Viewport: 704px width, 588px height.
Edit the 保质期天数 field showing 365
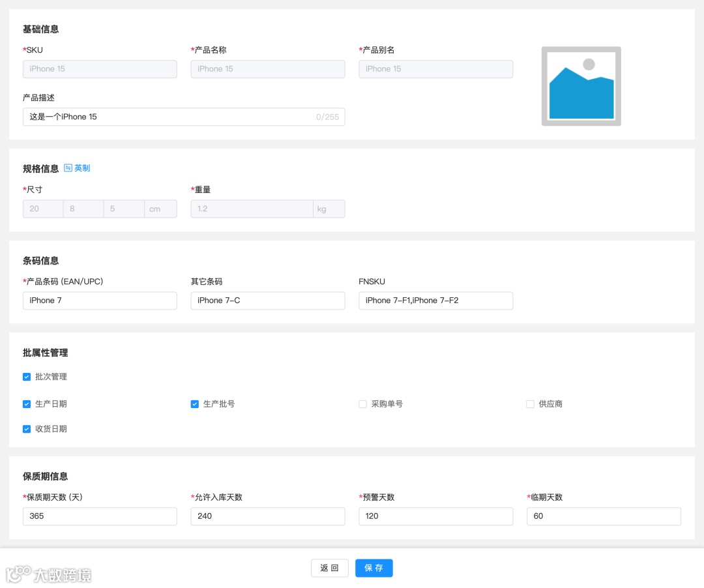click(100, 516)
